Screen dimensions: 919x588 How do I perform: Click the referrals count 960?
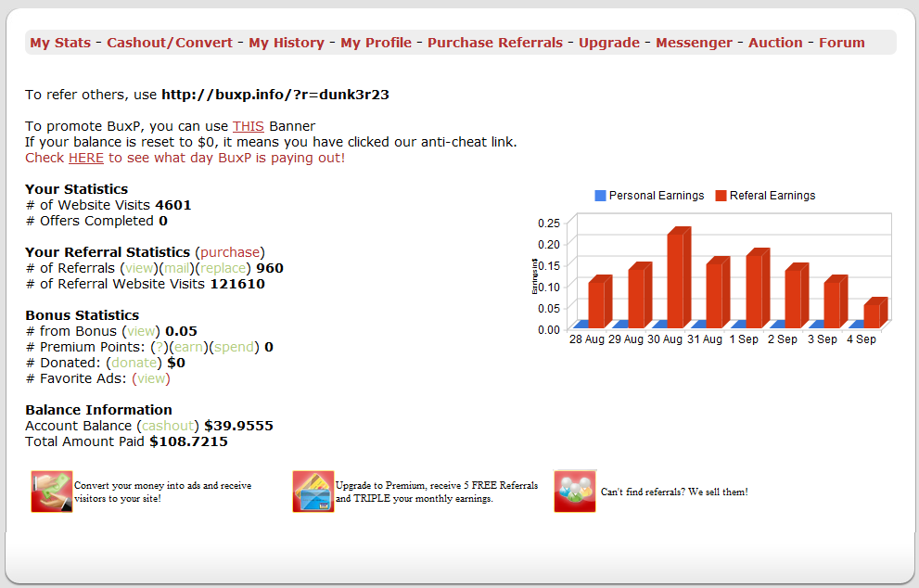(270, 269)
